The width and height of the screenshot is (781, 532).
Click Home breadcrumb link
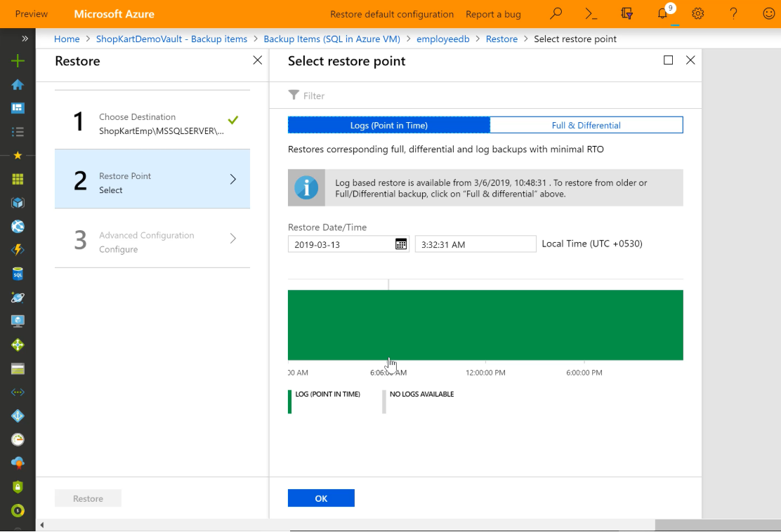(67, 39)
